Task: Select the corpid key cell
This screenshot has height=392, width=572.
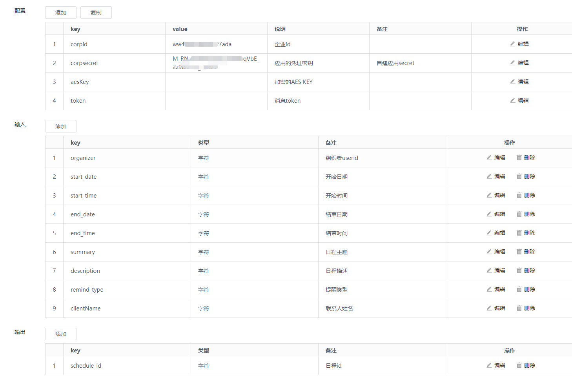Action: [x=114, y=44]
